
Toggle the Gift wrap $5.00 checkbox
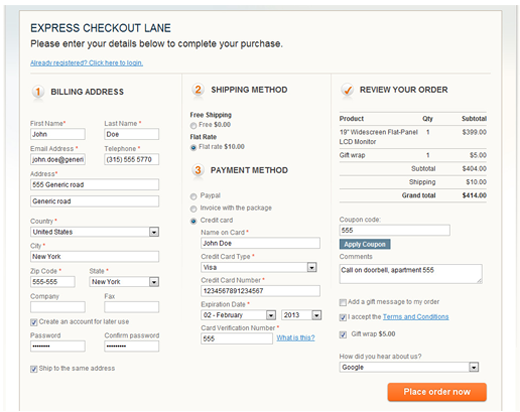tap(343, 334)
